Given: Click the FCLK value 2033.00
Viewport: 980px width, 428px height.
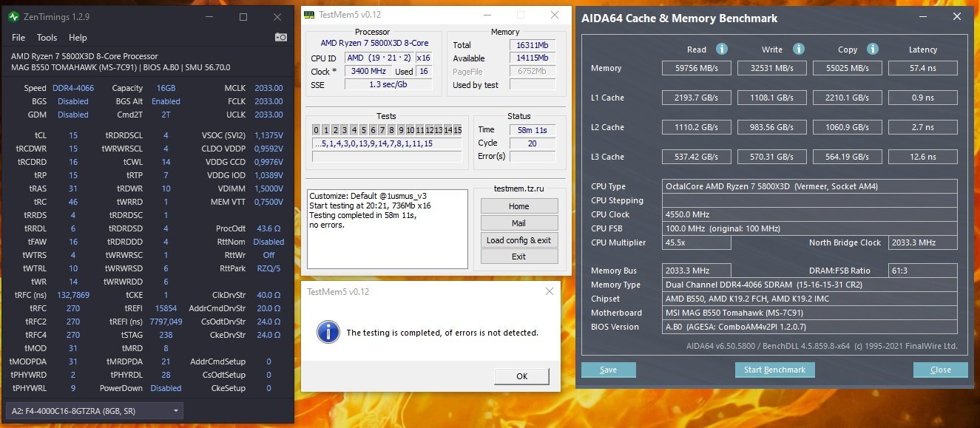Looking at the screenshot, I should pos(268,101).
